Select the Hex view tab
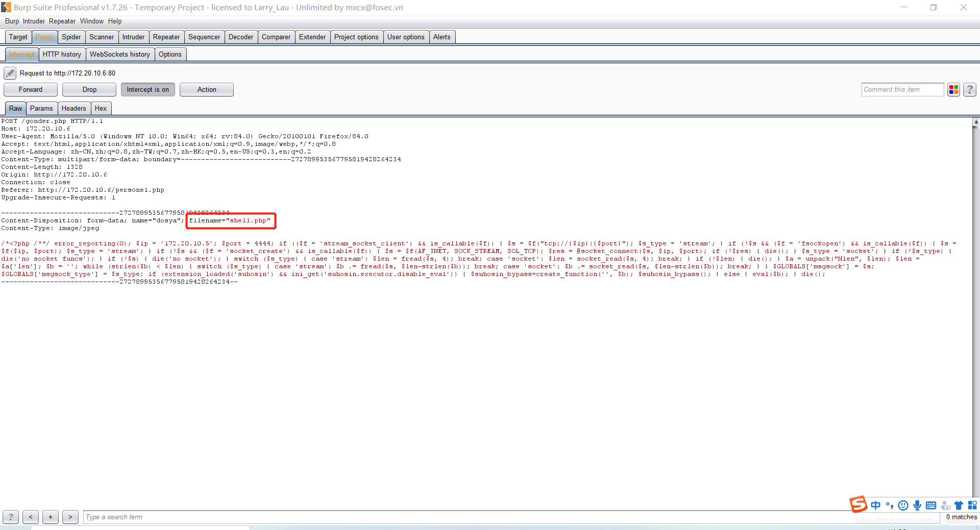 [x=101, y=108]
